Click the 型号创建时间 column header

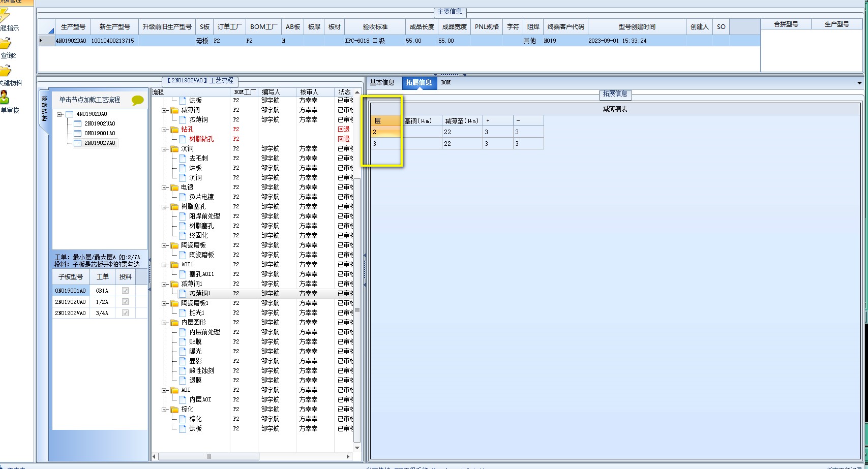(x=637, y=27)
